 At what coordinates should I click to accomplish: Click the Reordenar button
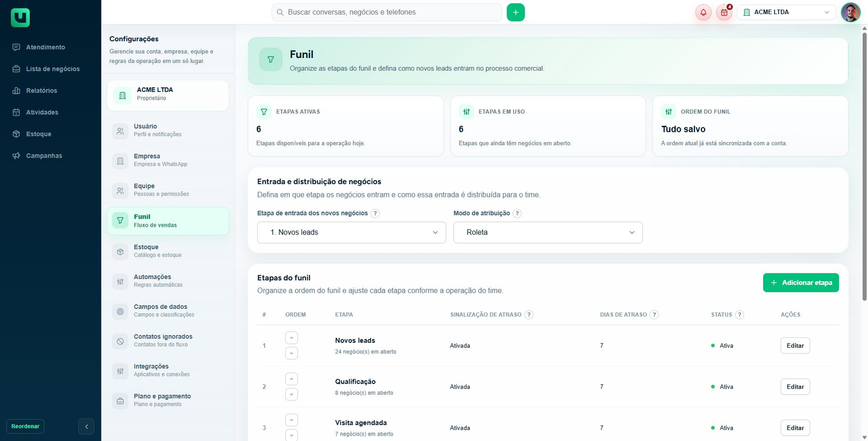coord(25,426)
